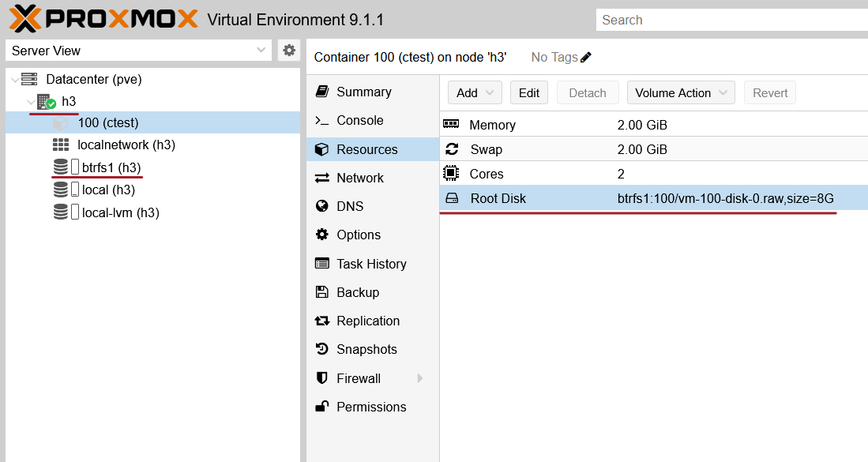Open the Task History tab

click(x=373, y=263)
